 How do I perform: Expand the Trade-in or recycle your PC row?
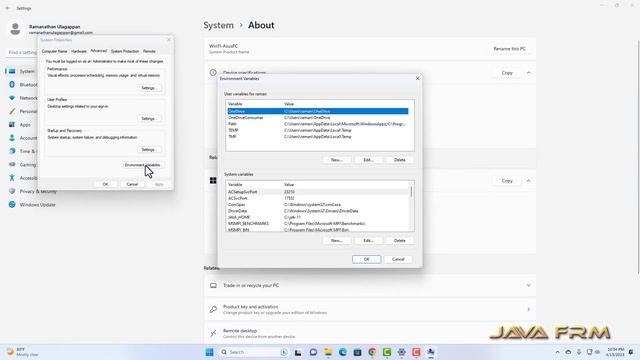click(529, 285)
